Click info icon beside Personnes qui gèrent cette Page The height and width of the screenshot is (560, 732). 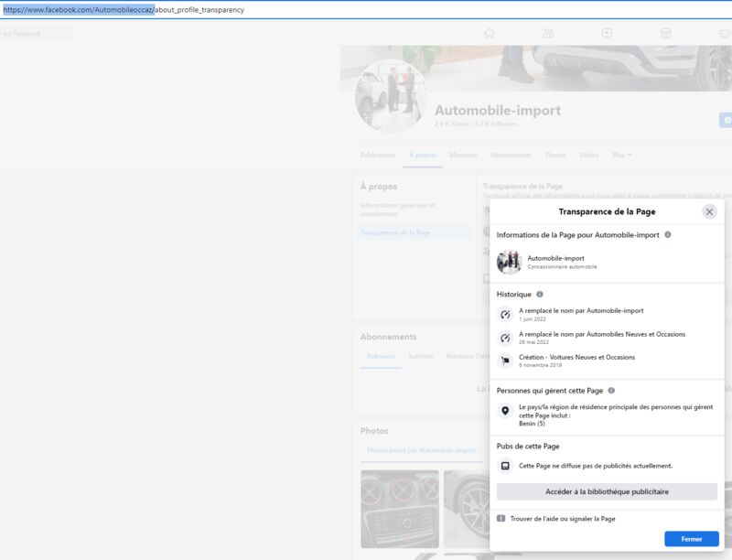(611, 390)
